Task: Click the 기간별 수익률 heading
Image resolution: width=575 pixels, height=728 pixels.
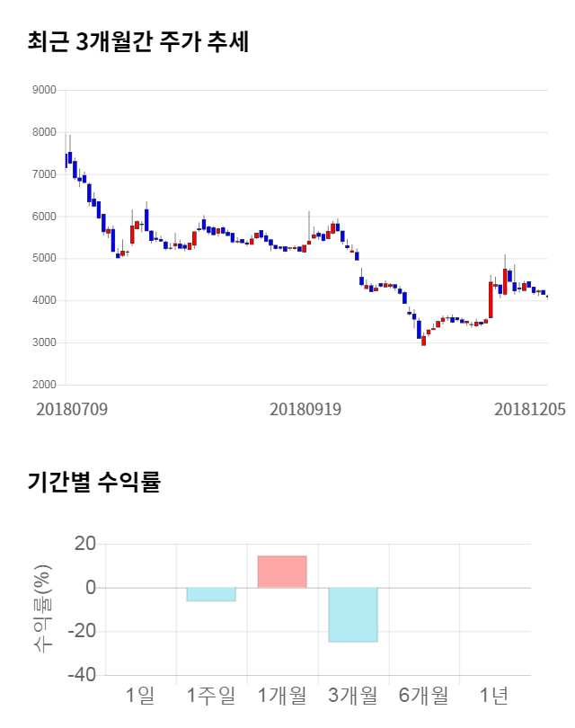Action: 93,482
